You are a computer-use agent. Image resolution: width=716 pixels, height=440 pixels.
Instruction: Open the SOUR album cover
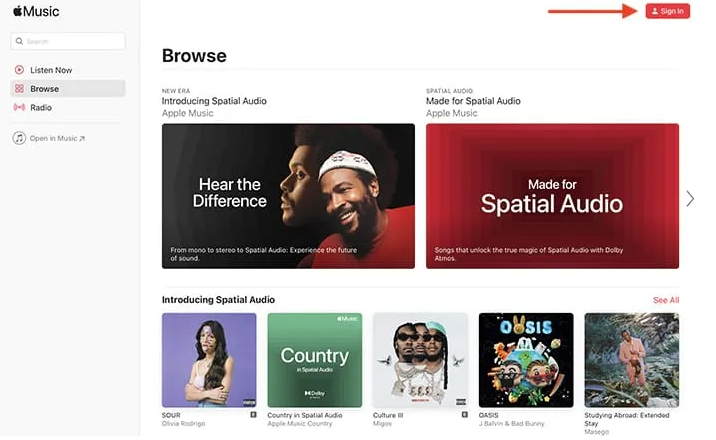(x=209, y=360)
